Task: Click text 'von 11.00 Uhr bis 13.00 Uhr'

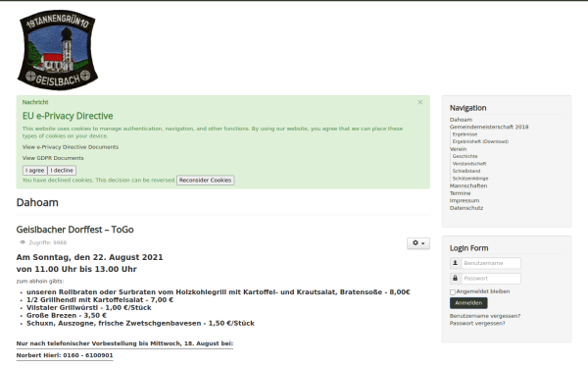Action: pyautogui.click(x=76, y=269)
